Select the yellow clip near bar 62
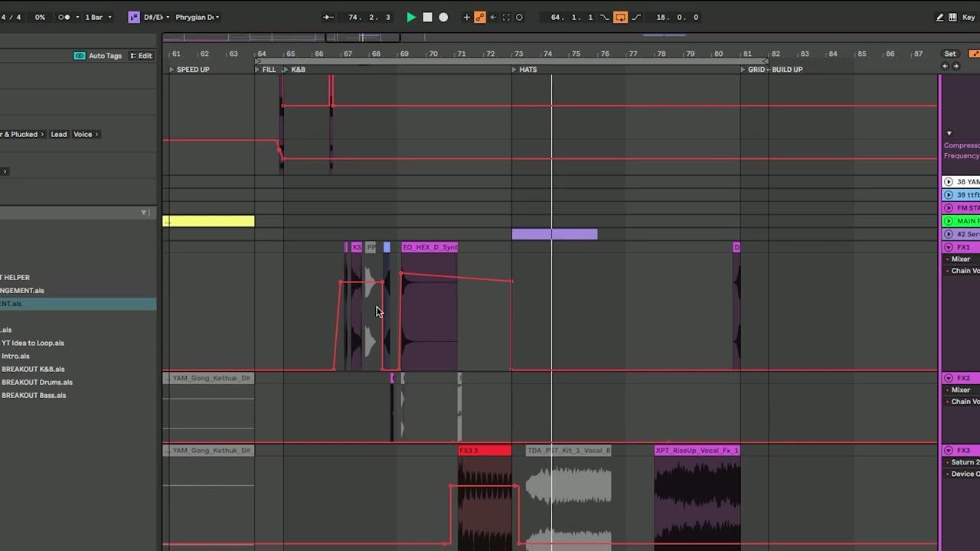Screen dimensions: 980x551 click(x=208, y=221)
